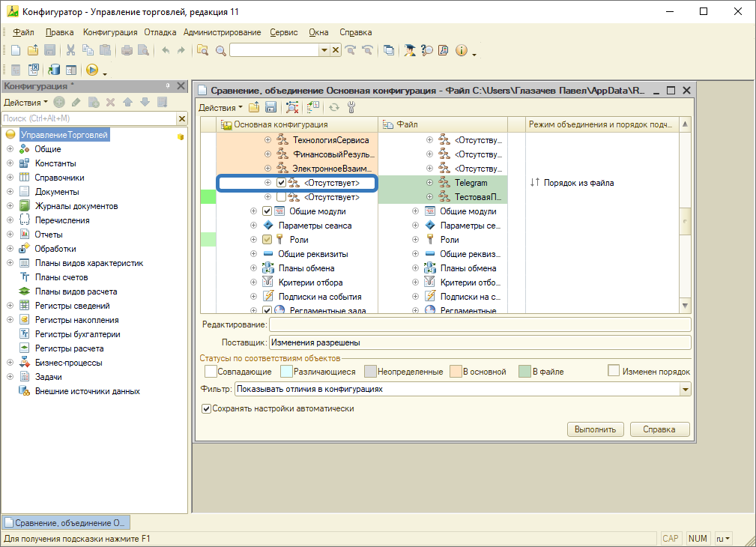756x547 pixels.
Task: Click the update database configuration icon
Action: pyautogui.click(x=54, y=70)
